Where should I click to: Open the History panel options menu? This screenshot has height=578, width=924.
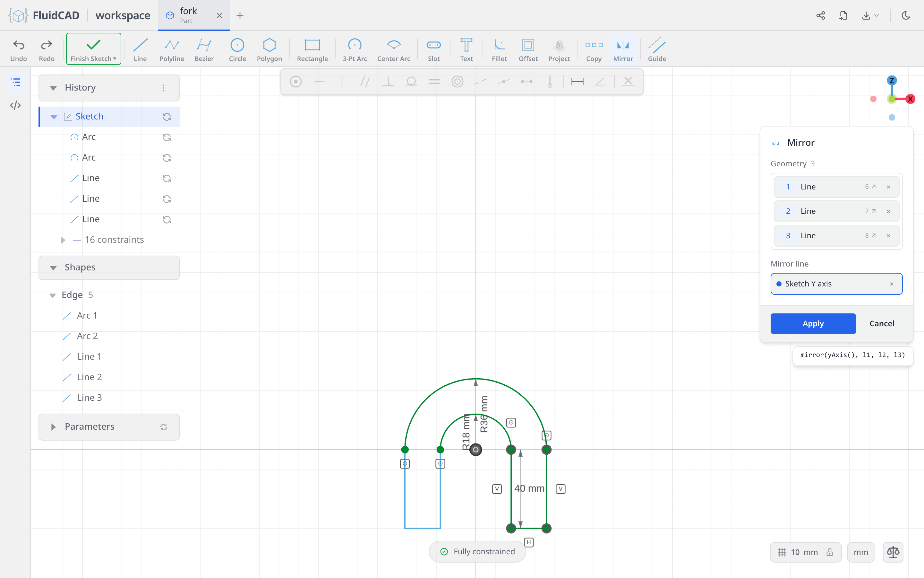click(x=163, y=88)
